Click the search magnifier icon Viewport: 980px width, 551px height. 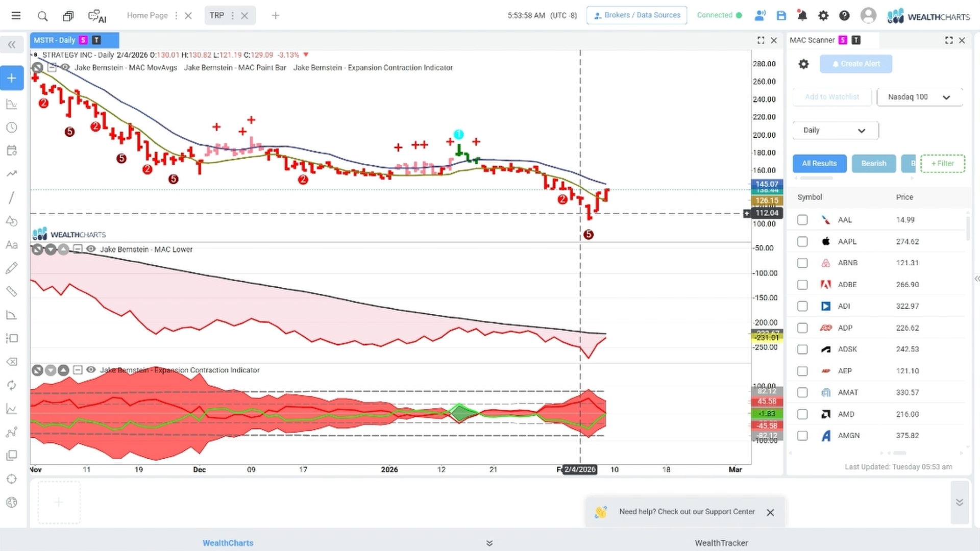(x=43, y=16)
